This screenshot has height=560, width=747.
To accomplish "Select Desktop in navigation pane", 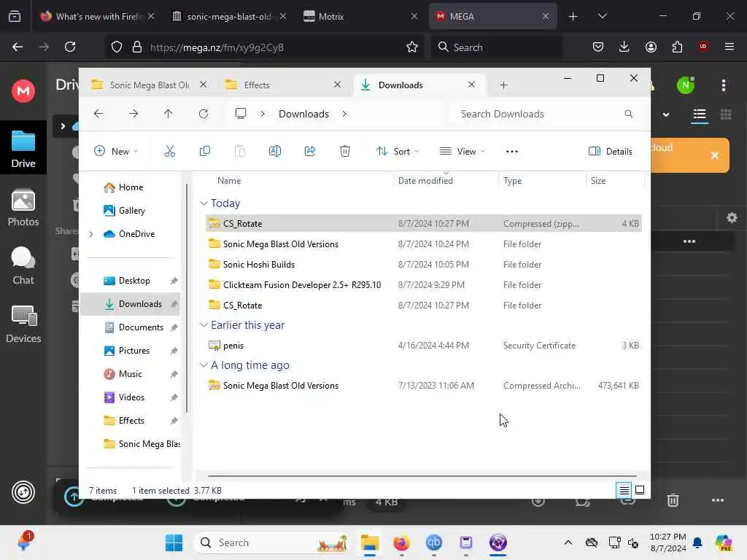I will tap(134, 281).
